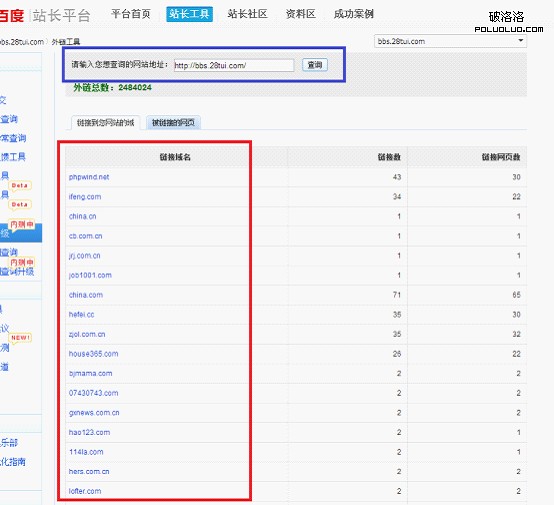554x505 pixels.
Task: Focus the website address input field
Action: (x=234, y=65)
